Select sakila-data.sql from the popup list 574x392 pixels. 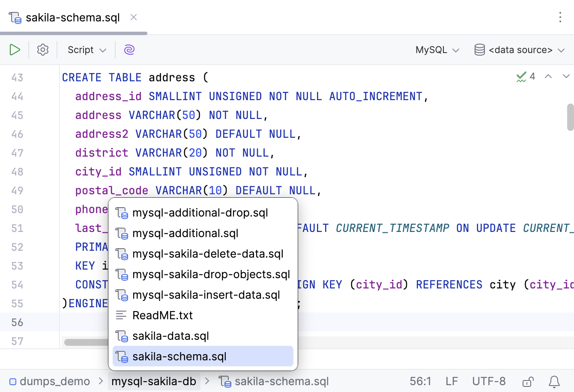[x=170, y=336]
